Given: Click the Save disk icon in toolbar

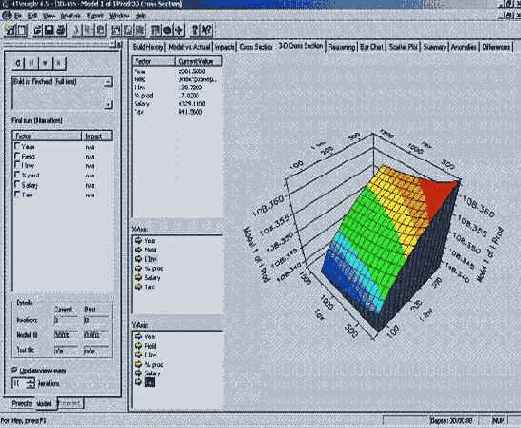Looking at the screenshot, I should click(49, 30).
